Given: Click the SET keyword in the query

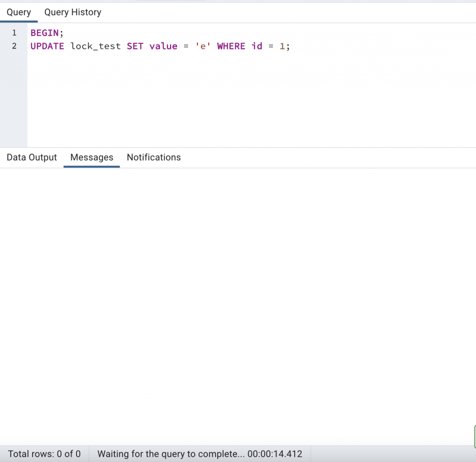Looking at the screenshot, I should click(x=135, y=46).
